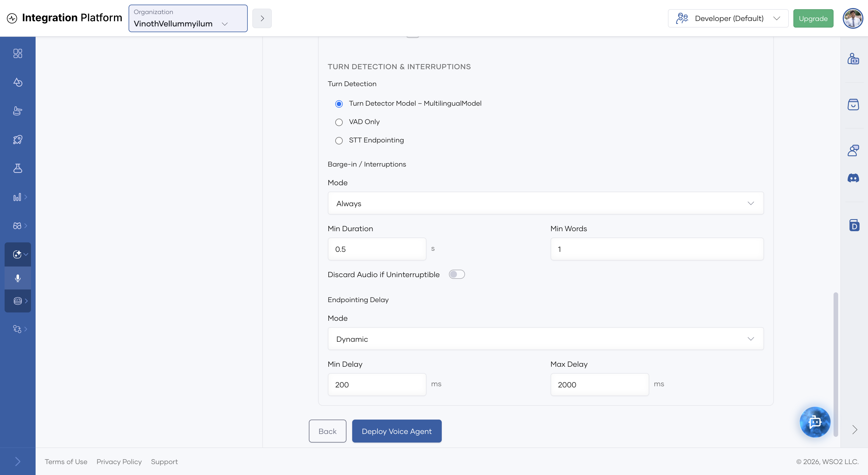Open Endpointing Delay Mode dropdown showing Dynamic
The height and width of the screenshot is (475, 868).
point(546,339)
